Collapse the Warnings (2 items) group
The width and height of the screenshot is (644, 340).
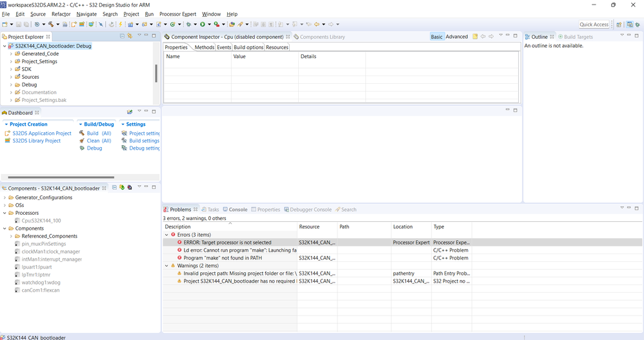(x=166, y=266)
